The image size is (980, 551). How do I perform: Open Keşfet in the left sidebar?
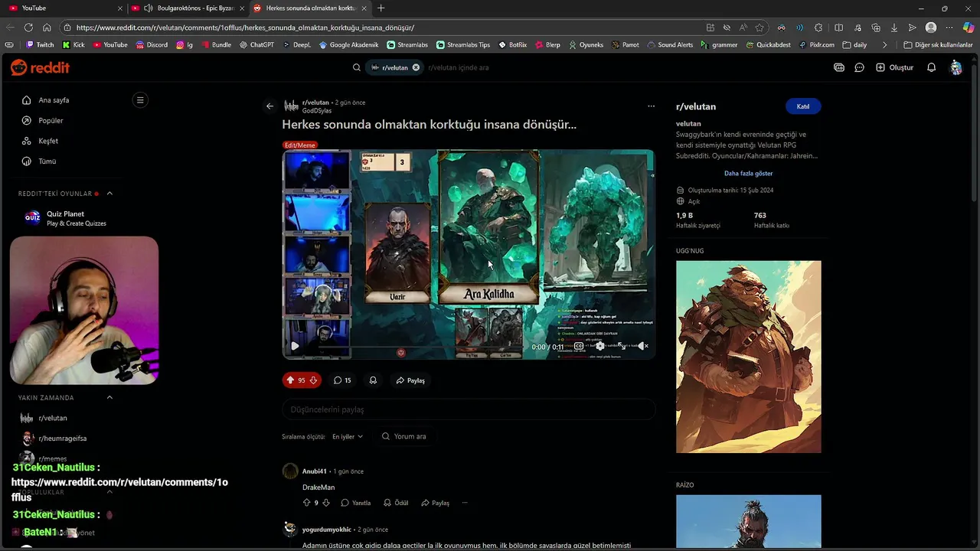click(48, 141)
